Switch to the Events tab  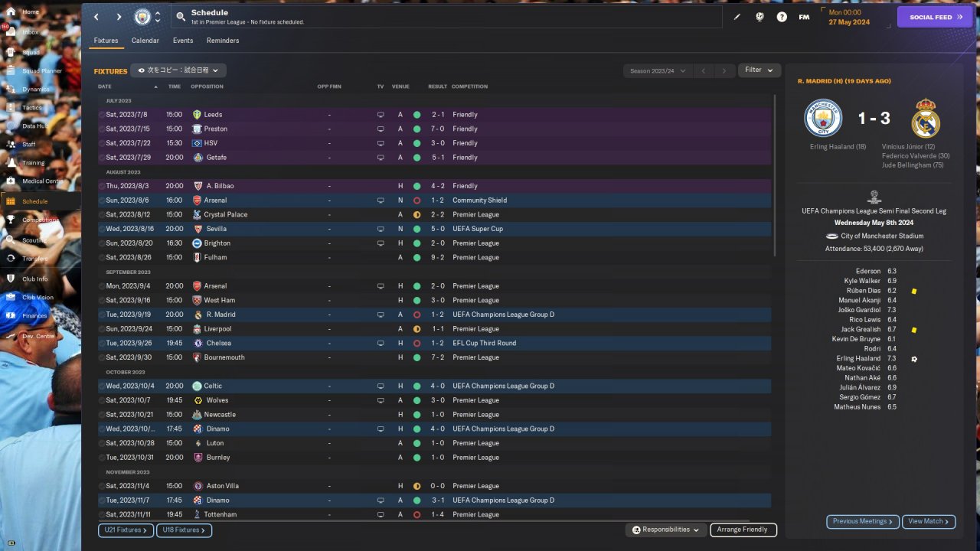[x=183, y=41]
